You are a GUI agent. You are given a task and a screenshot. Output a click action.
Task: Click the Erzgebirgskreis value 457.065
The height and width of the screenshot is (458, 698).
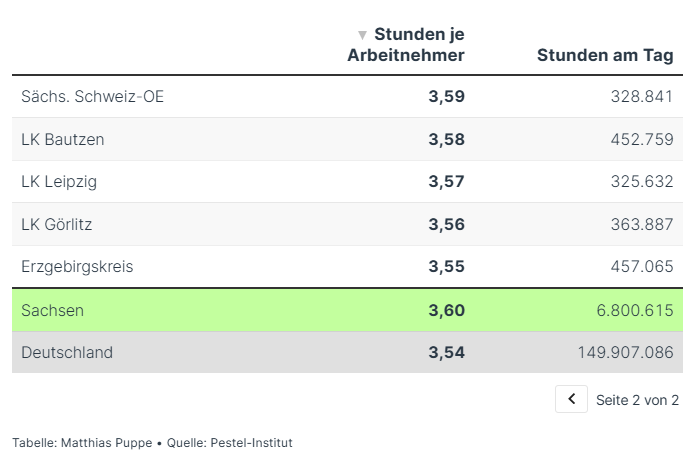coord(642,267)
